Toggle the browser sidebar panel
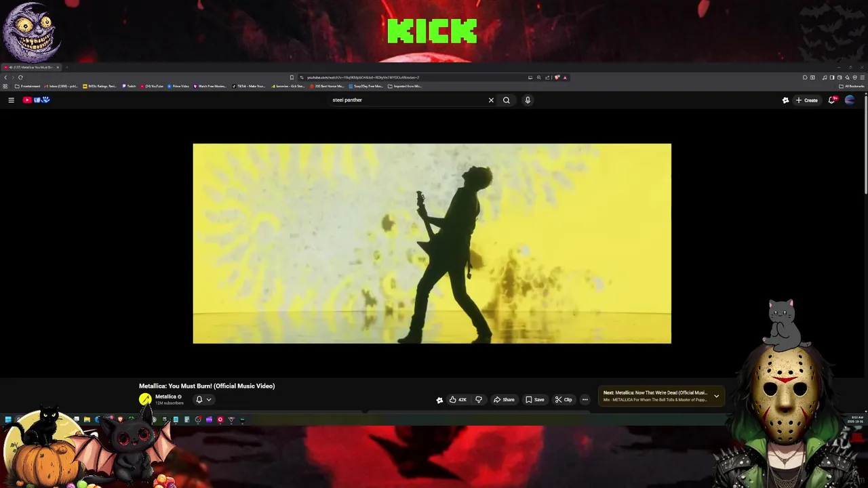This screenshot has width=868, height=488. click(x=832, y=77)
